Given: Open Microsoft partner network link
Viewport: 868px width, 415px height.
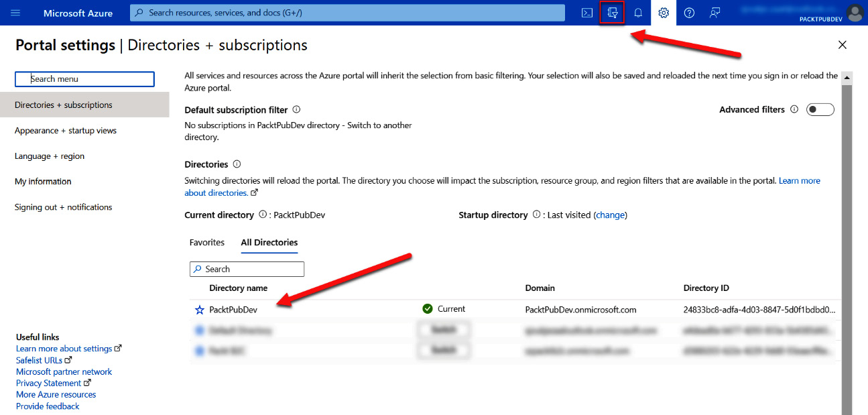Looking at the screenshot, I should point(64,371).
